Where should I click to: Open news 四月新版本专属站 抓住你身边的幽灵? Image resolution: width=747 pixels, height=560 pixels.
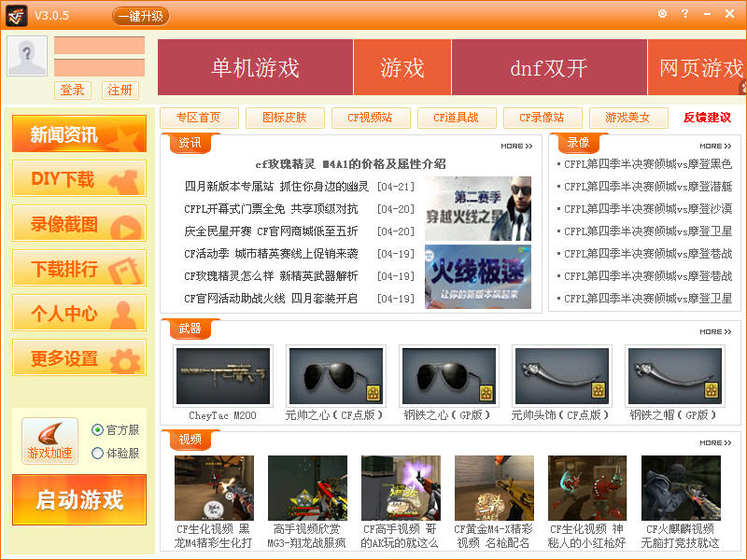(276, 187)
